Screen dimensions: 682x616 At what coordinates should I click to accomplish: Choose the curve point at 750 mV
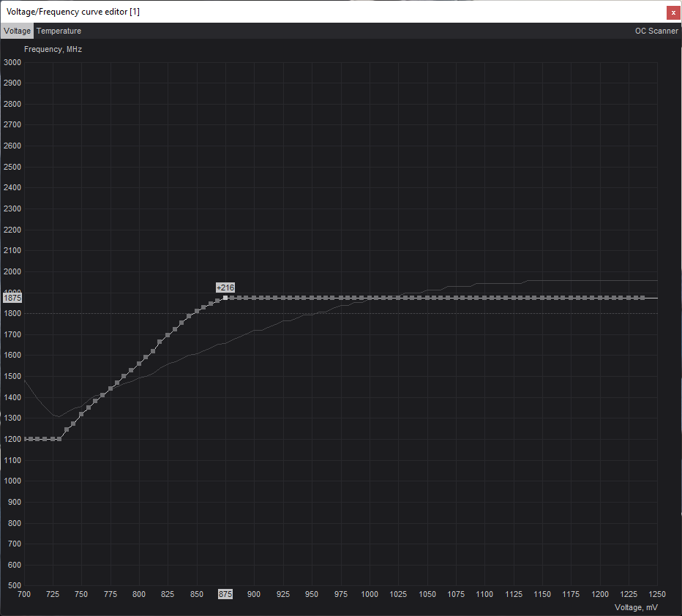(x=81, y=415)
